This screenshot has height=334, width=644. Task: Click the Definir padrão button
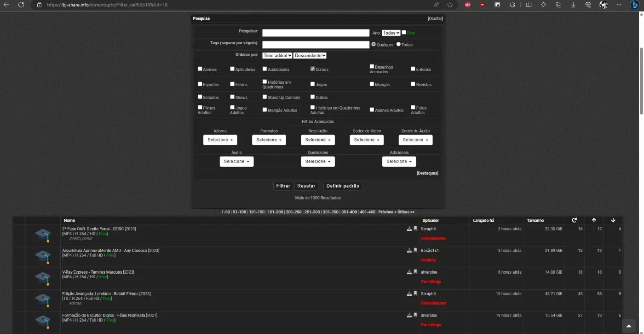click(343, 186)
